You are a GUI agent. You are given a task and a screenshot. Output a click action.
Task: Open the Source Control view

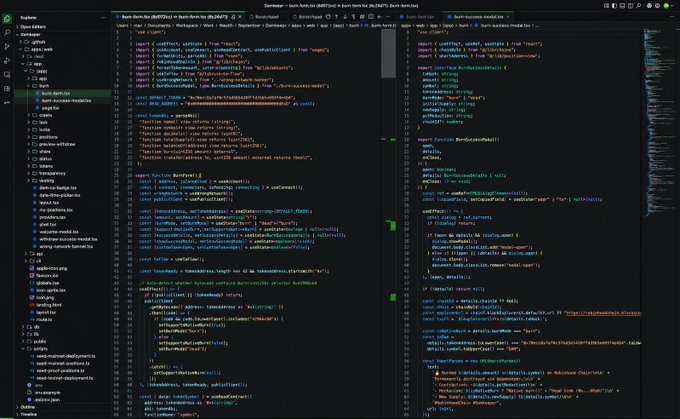(7, 46)
